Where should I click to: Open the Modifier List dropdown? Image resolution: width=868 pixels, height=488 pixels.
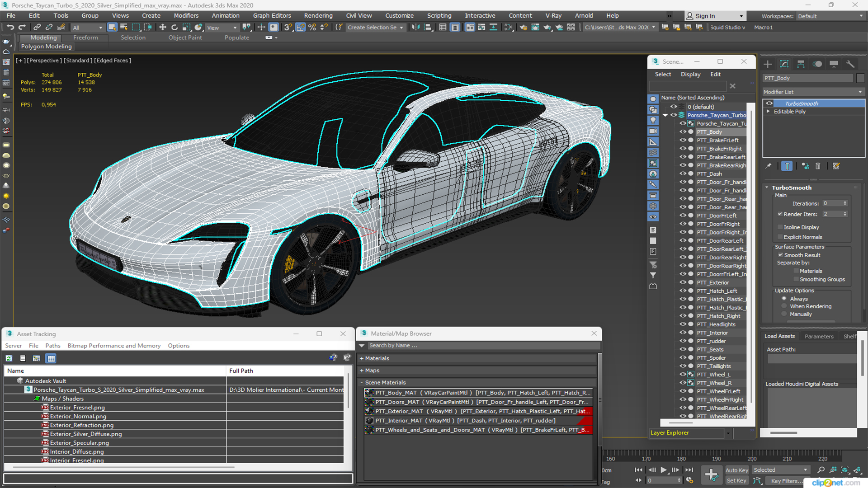(x=813, y=92)
